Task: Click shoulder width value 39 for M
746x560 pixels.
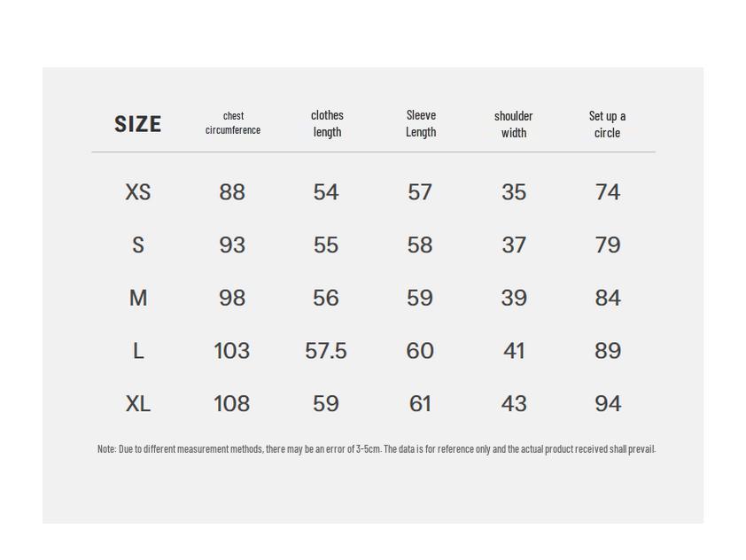Action: pos(514,299)
